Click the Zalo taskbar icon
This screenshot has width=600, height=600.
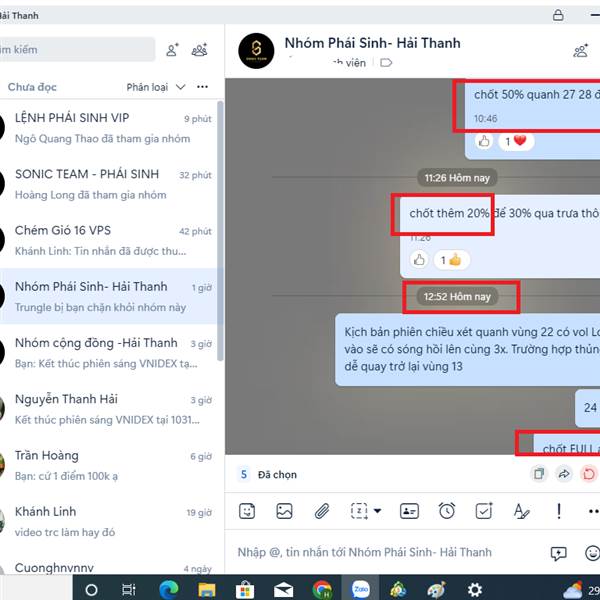point(360,589)
